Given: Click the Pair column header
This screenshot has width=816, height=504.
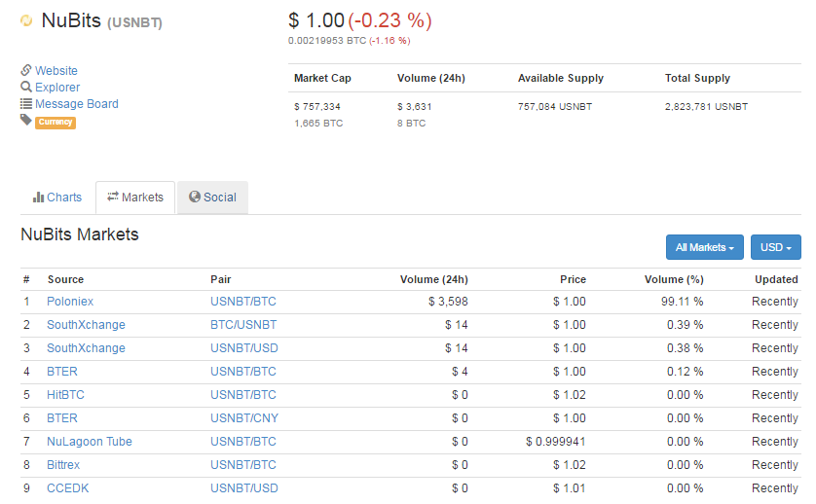Looking at the screenshot, I should click(x=221, y=280).
